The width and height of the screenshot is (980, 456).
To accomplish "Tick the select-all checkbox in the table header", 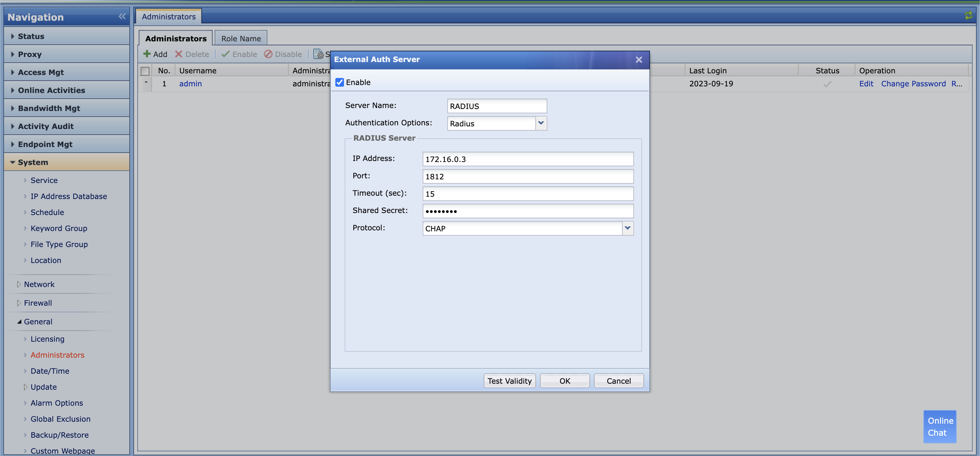I will tap(146, 71).
